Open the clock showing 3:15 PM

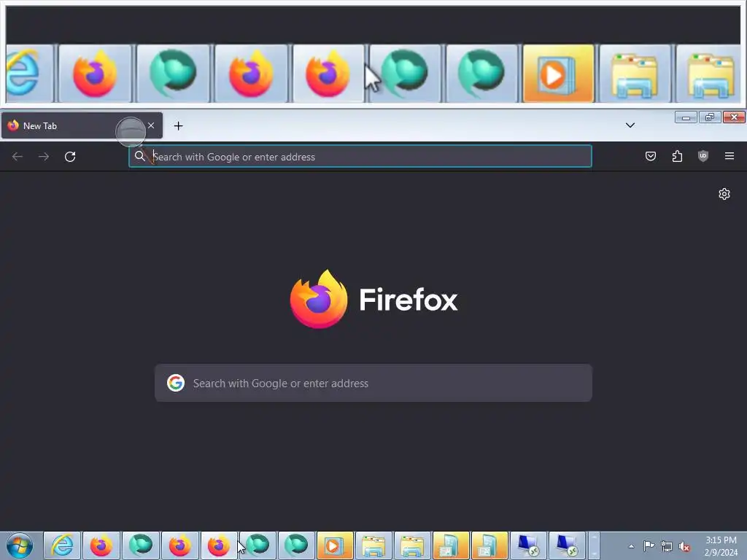(721, 546)
